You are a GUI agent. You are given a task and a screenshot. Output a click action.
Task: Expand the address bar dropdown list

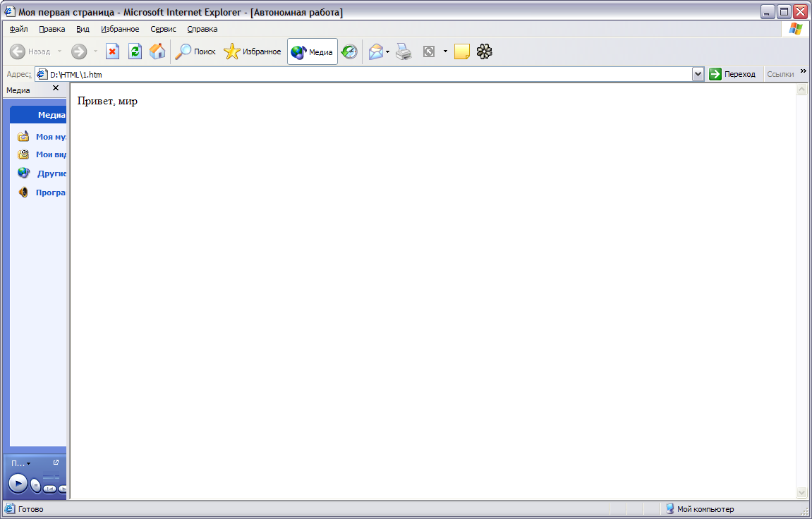click(698, 75)
